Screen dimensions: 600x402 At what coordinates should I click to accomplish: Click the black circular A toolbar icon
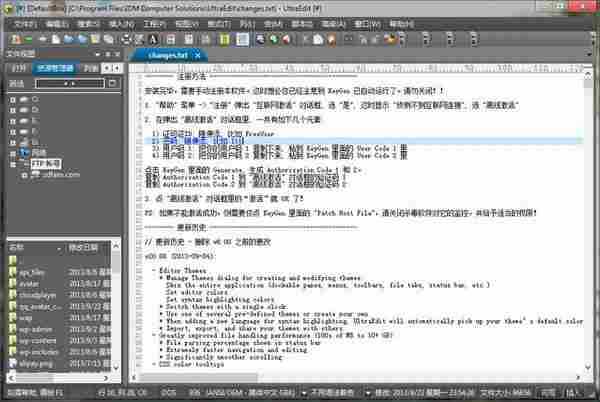pos(152,39)
